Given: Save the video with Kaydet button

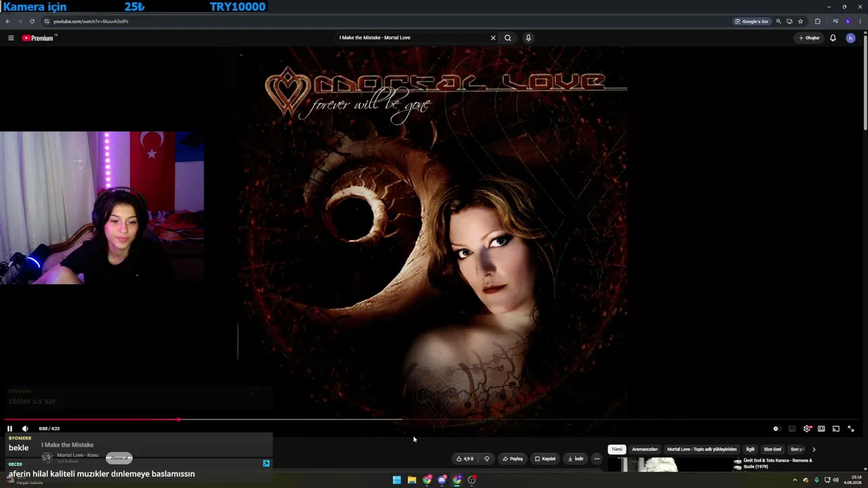Looking at the screenshot, I should [x=545, y=459].
